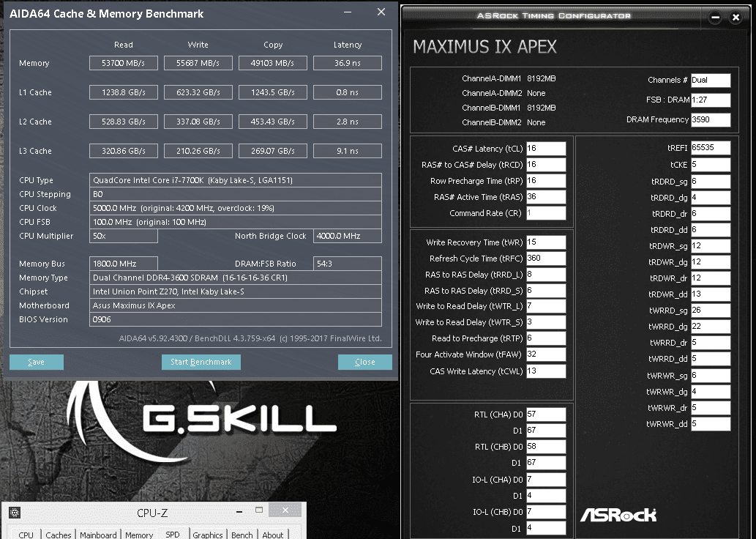Click the RTL (CHA) D0 field showing 57
Viewport: 756px width, 539px height.
pos(546,414)
